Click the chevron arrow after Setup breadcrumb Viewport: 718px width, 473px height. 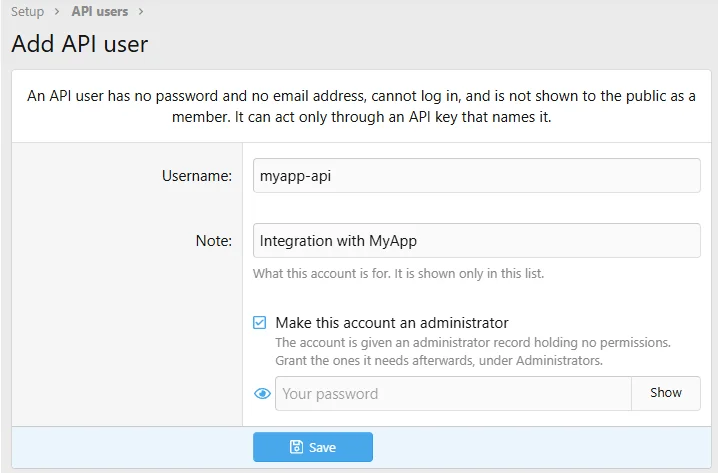57,11
